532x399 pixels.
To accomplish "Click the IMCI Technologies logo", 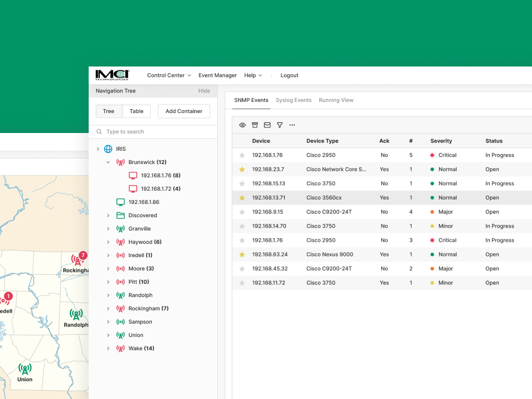I will click(112, 75).
